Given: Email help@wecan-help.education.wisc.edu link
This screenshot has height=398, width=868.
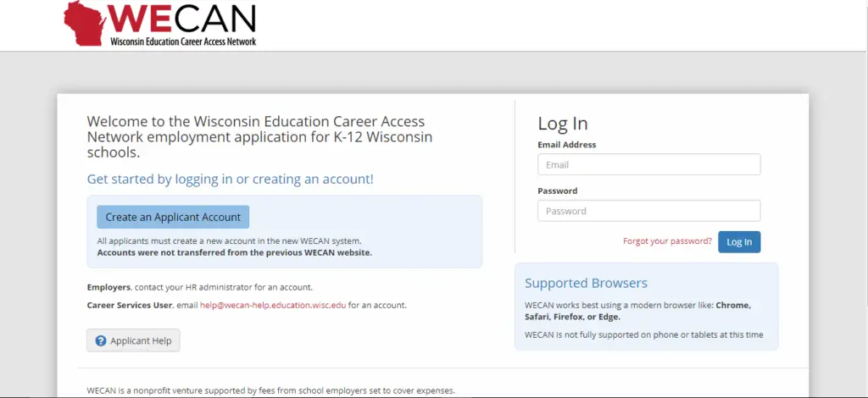Looking at the screenshot, I should click(x=273, y=305).
